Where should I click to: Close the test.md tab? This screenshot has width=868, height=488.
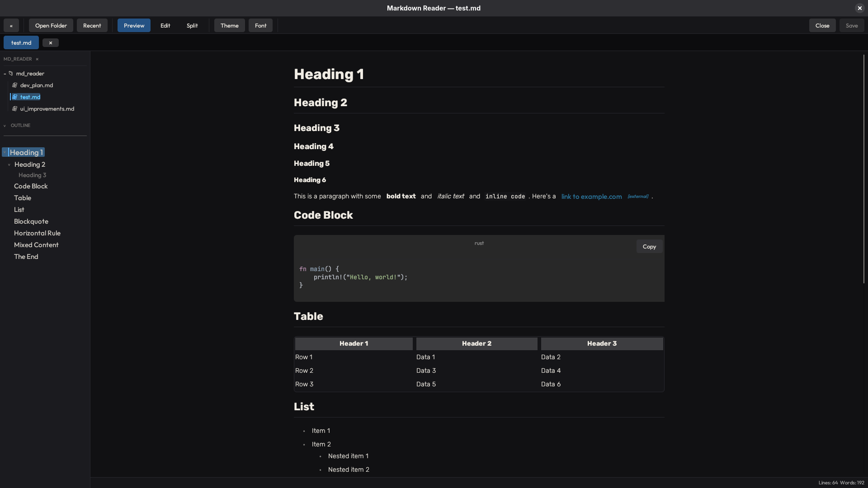[50, 42]
